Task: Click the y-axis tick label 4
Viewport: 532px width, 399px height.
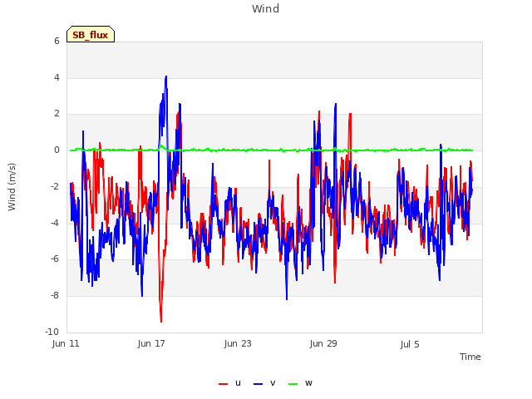Action: pyautogui.click(x=57, y=77)
